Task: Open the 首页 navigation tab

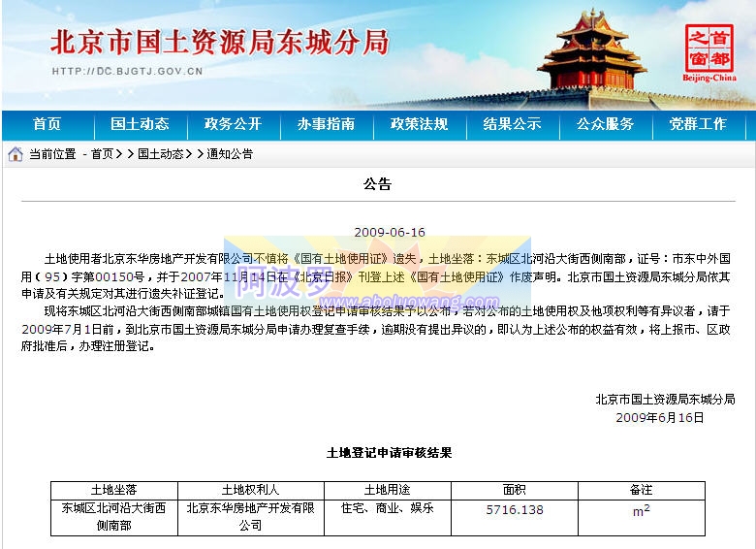Action: (47, 124)
